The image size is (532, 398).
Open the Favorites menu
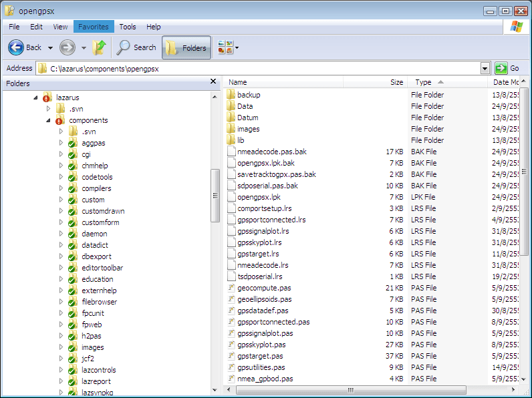[94, 27]
